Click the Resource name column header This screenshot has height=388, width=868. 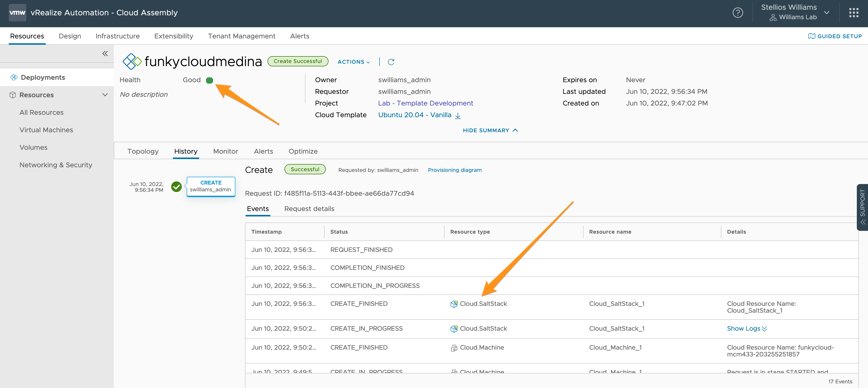point(610,232)
